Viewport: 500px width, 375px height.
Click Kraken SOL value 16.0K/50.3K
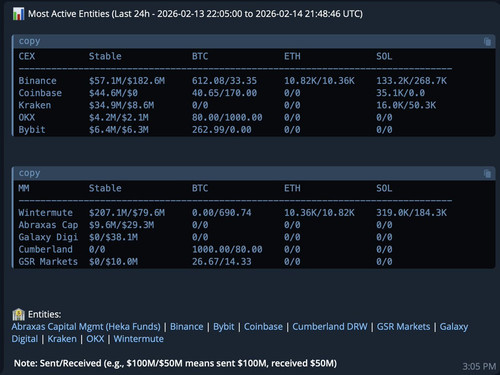coord(406,105)
